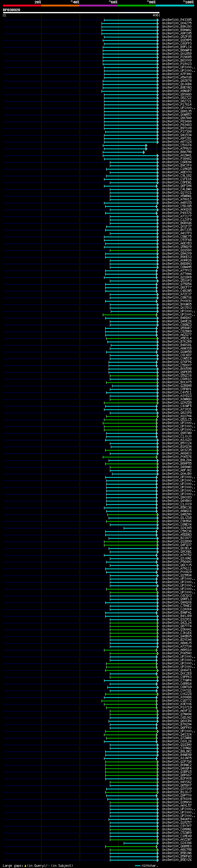Click hit label UniRef100_C6REH4
This screenshot has width=197, height=868.
(x=177, y=162)
